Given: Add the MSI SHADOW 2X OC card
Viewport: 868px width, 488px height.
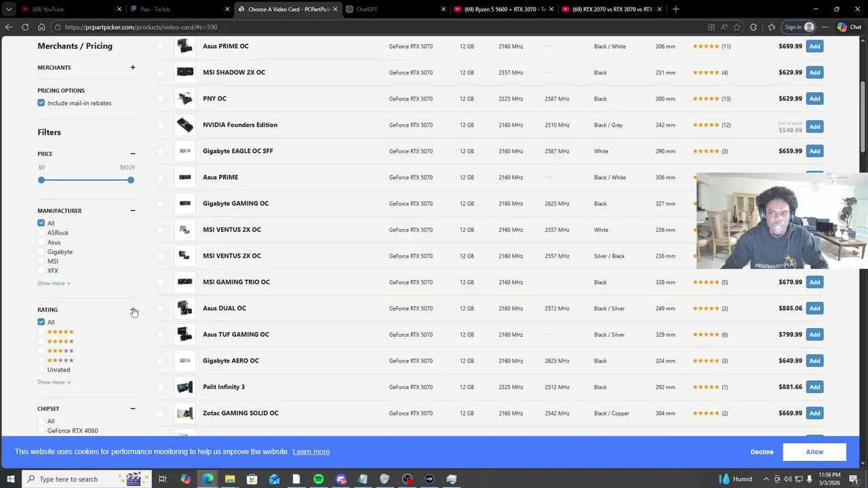Looking at the screenshot, I should (x=814, y=73).
